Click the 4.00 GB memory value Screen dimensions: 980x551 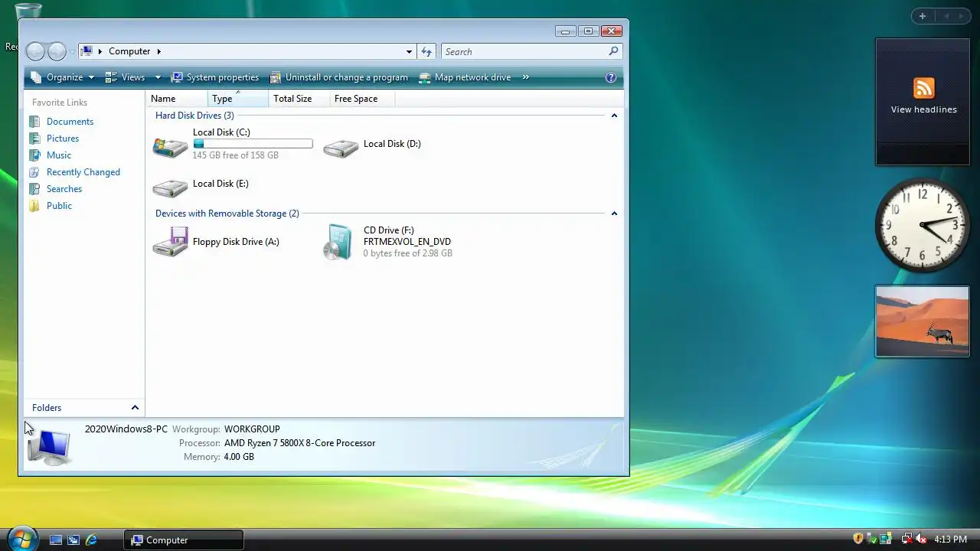tap(239, 457)
